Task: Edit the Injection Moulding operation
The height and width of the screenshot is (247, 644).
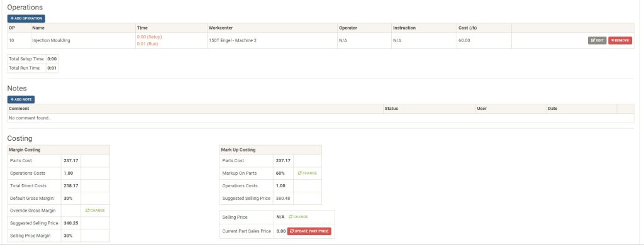Action: pos(597,41)
